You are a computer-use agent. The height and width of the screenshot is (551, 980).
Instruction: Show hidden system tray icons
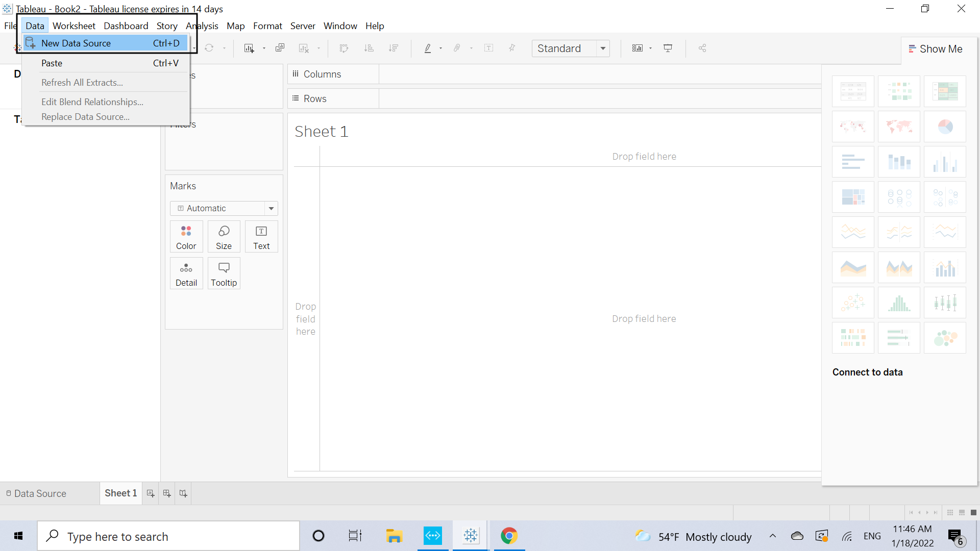(x=773, y=536)
